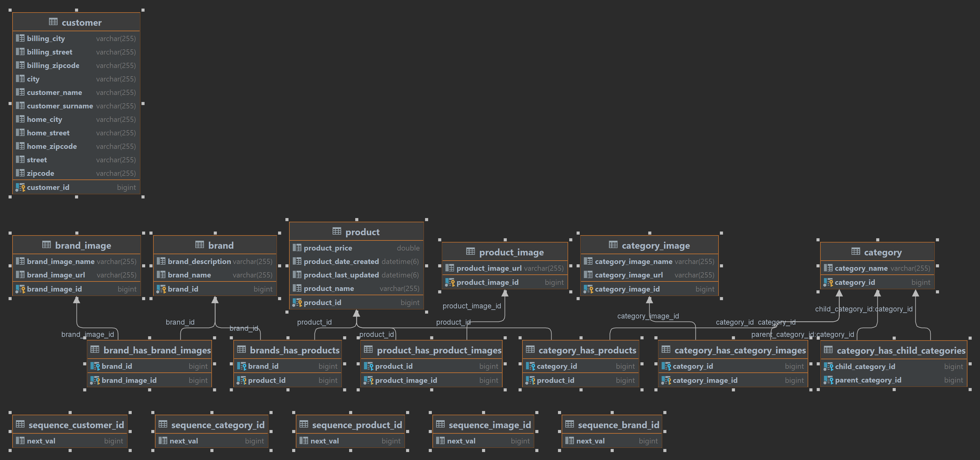Click the brand_image_id relationship label
Screen dimensions: 980x460
tap(88, 334)
